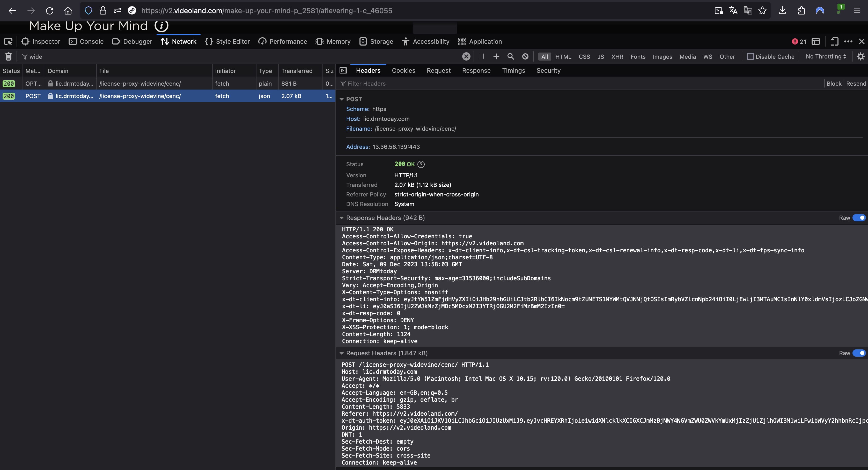Open network settings gear icon
This screenshot has height=470, width=868.
pos(860,57)
